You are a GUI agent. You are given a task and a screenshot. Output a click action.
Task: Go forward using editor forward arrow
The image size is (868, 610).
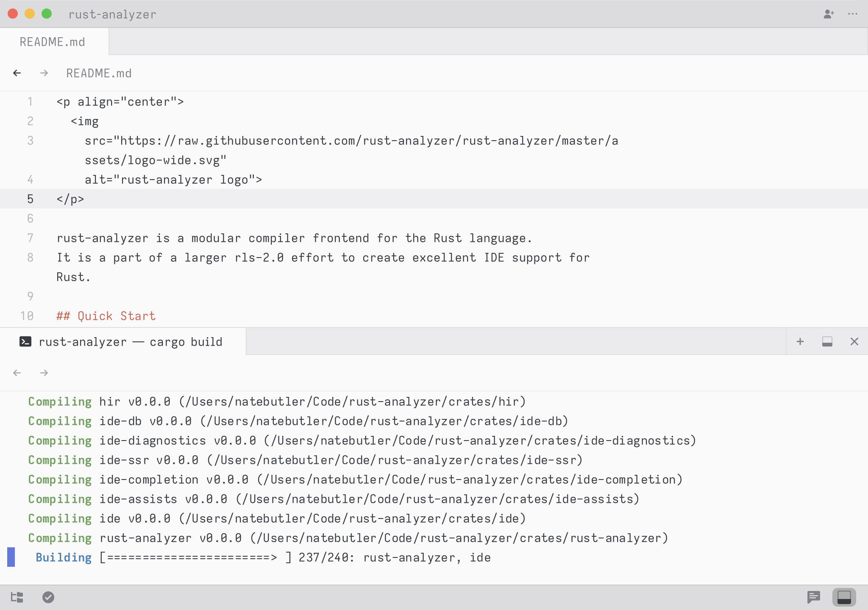44,73
